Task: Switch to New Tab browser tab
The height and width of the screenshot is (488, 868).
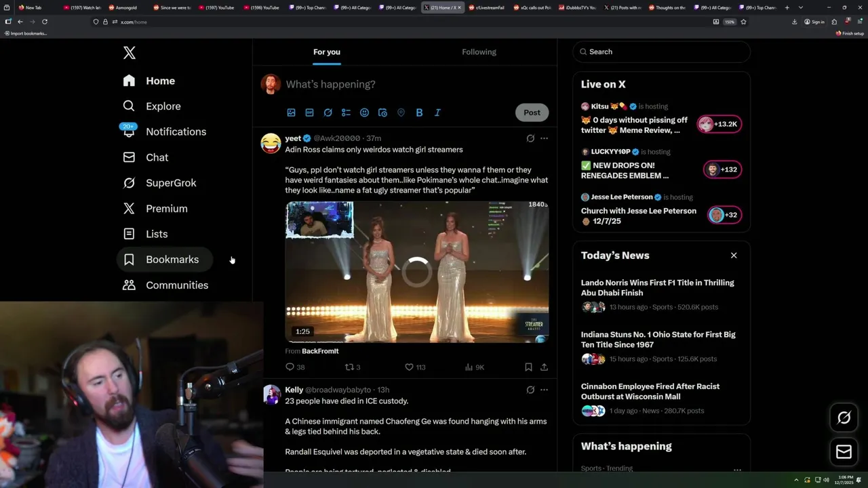Action: pyautogui.click(x=36, y=7)
